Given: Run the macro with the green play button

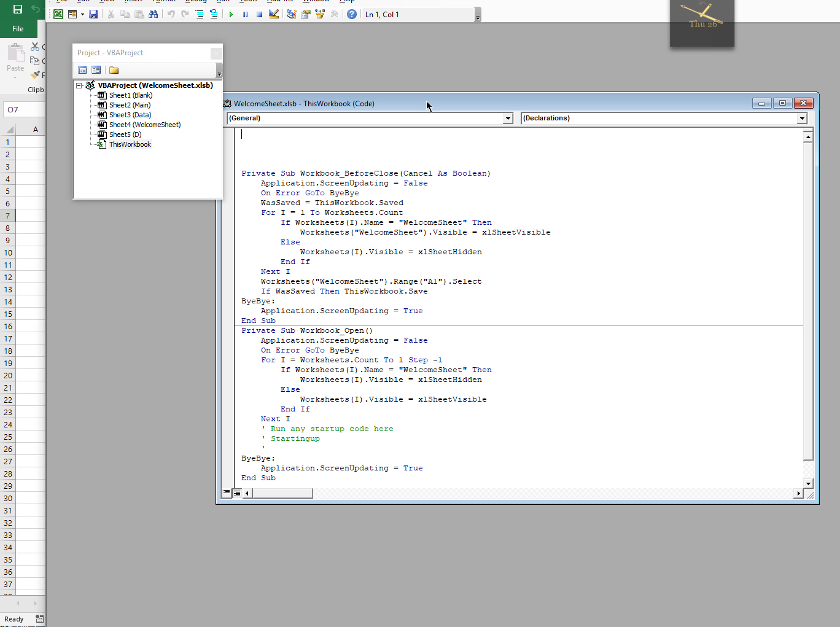Looking at the screenshot, I should (231, 14).
